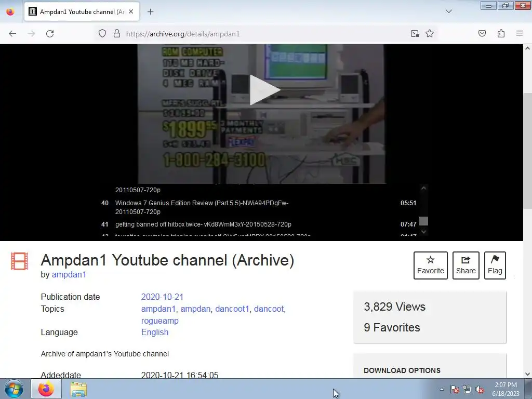Click the padlock site information icon

tap(117, 34)
